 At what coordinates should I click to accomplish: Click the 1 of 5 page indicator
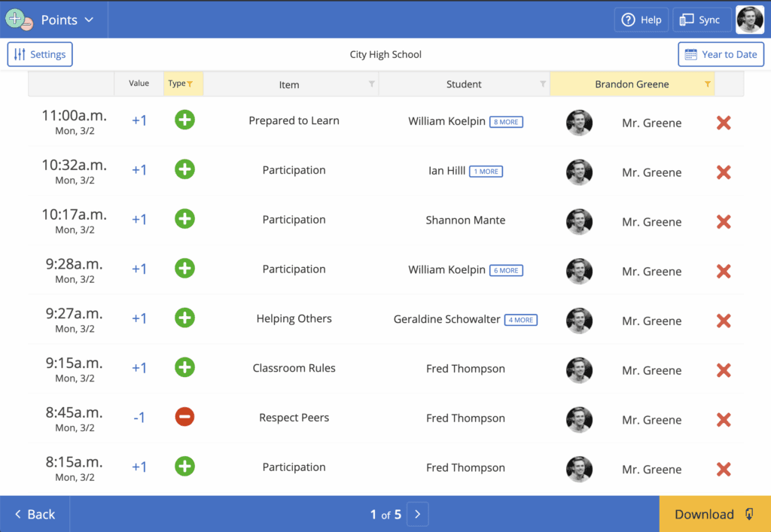click(x=385, y=514)
